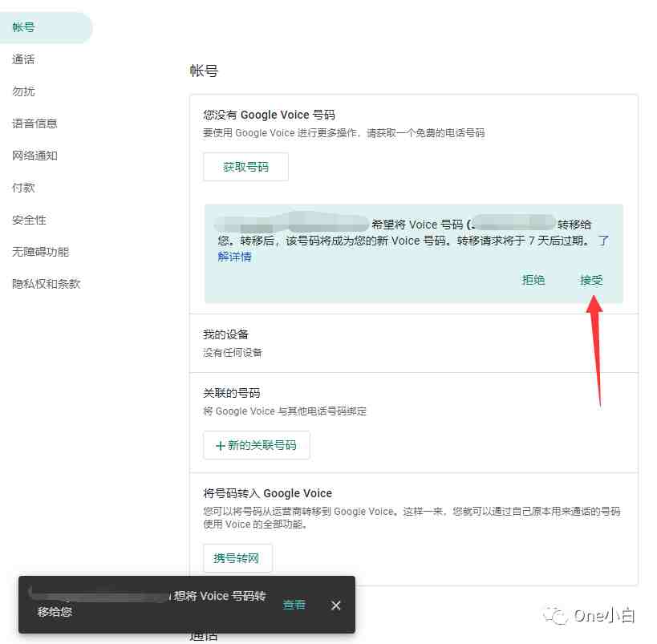Open 无障碍功能 settings
Image resolution: width=657 pixels, height=644 pixels.
(x=41, y=252)
